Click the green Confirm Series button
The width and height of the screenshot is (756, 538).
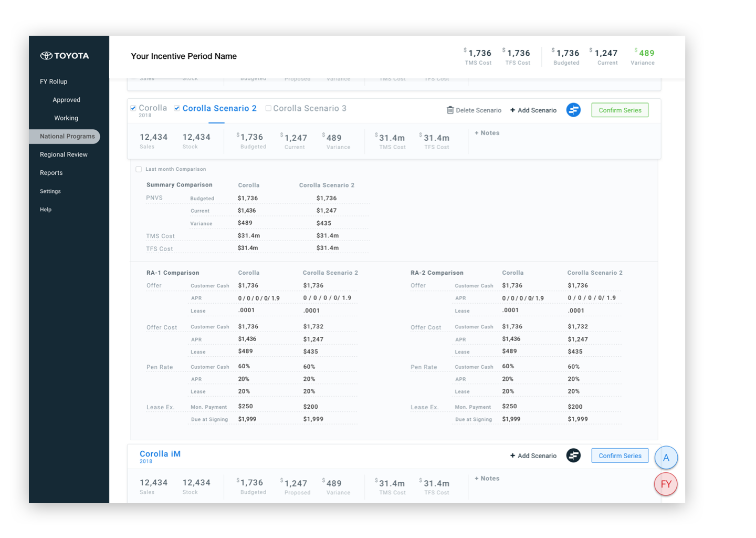620,110
